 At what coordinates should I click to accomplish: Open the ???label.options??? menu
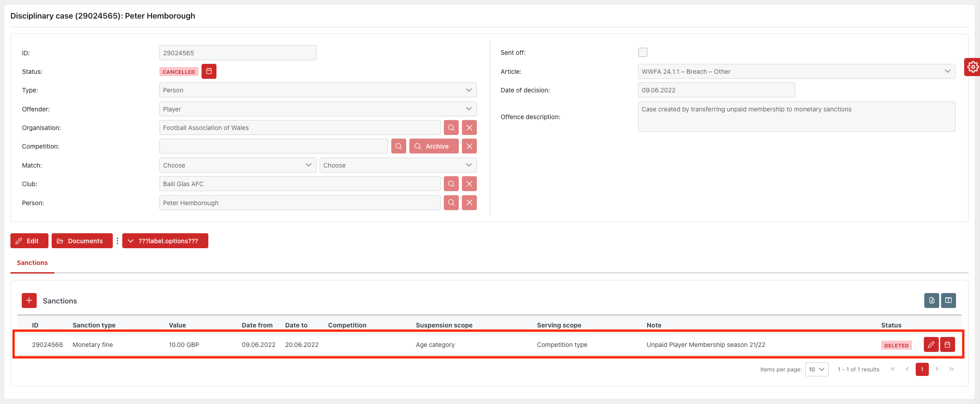pos(165,241)
